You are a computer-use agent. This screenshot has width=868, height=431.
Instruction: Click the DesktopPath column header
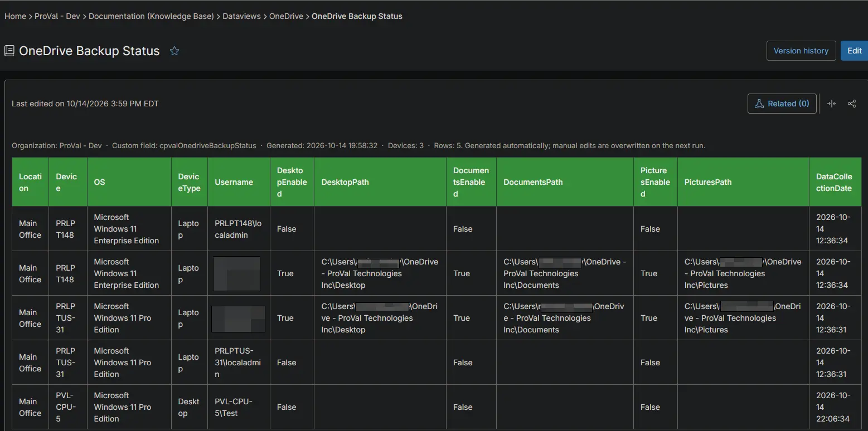[380, 182]
